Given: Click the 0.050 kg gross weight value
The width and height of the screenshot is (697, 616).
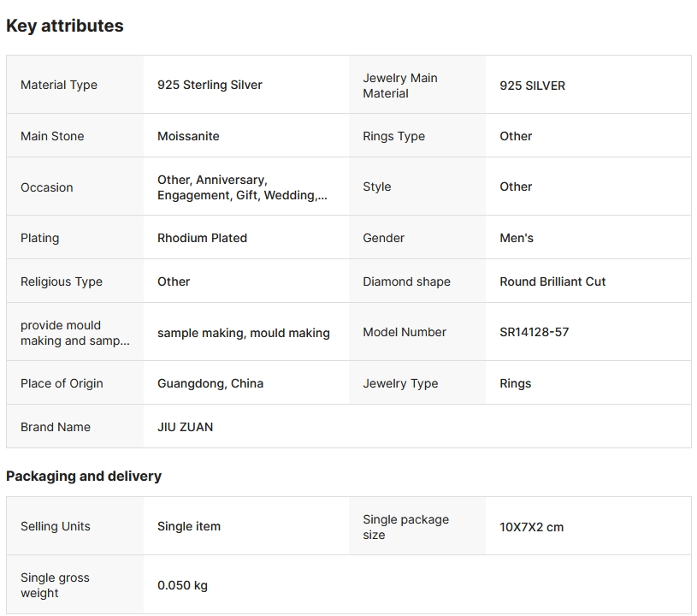Looking at the screenshot, I should [x=182, y=585].
